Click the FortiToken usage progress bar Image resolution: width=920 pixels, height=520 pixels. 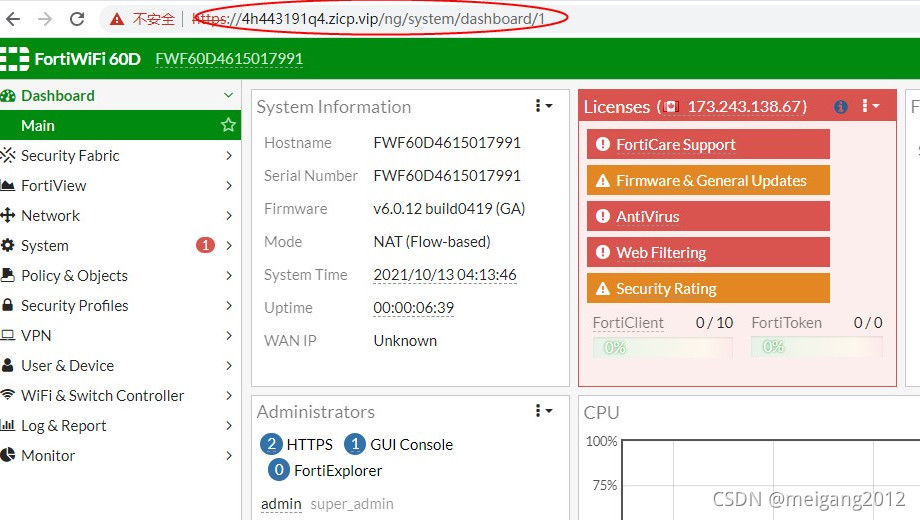point(817,347)
